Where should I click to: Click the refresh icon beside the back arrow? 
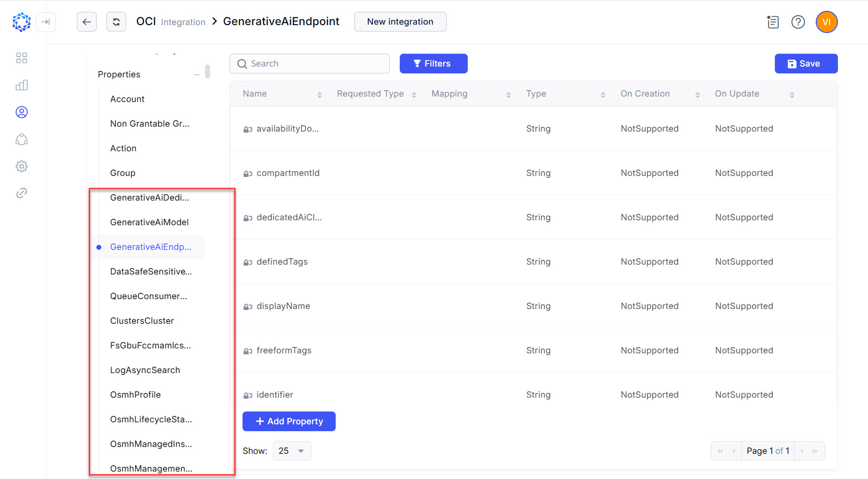click(116, 22)
